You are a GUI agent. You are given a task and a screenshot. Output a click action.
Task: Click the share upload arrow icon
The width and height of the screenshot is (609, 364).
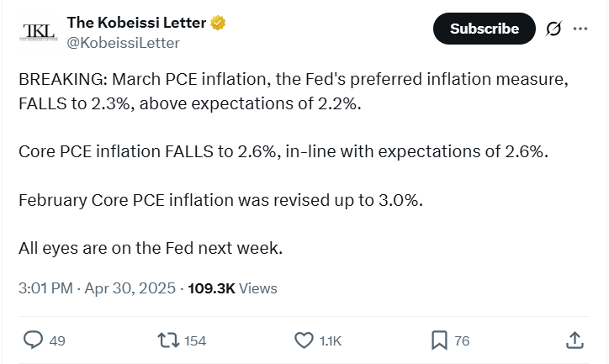575,340
